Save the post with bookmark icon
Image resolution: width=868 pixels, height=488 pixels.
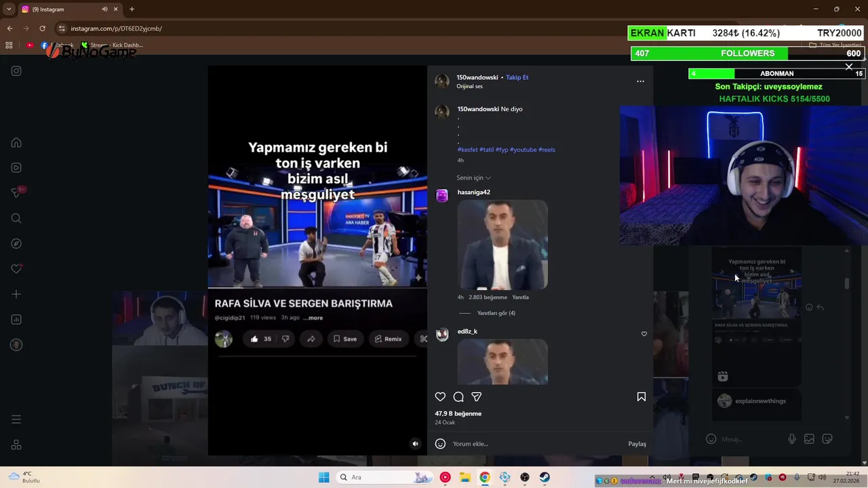[x=641, y=397]
